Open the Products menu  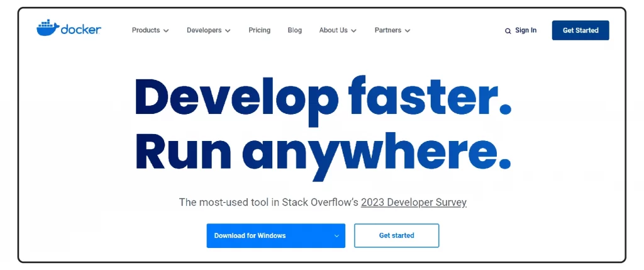tap(146, 30)
